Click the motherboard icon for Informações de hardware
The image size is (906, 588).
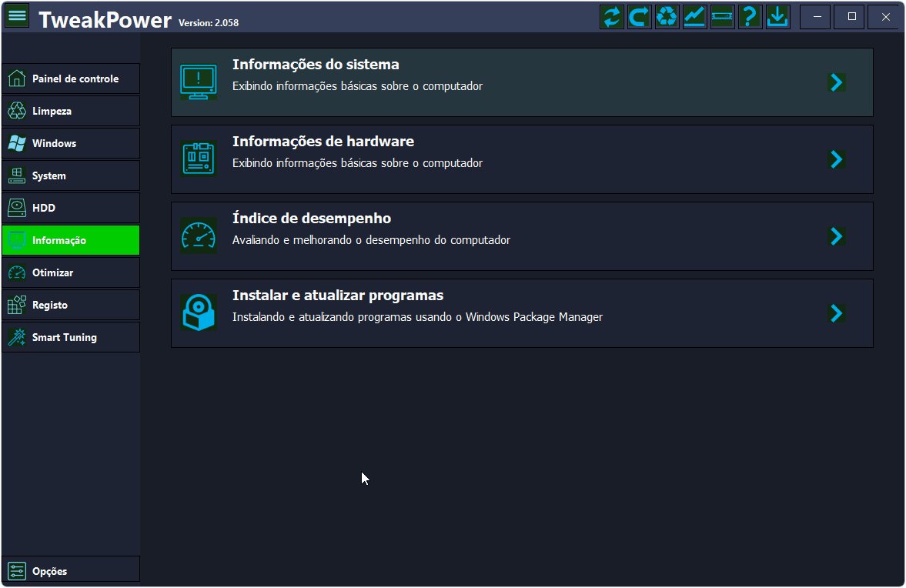point(198,159)
